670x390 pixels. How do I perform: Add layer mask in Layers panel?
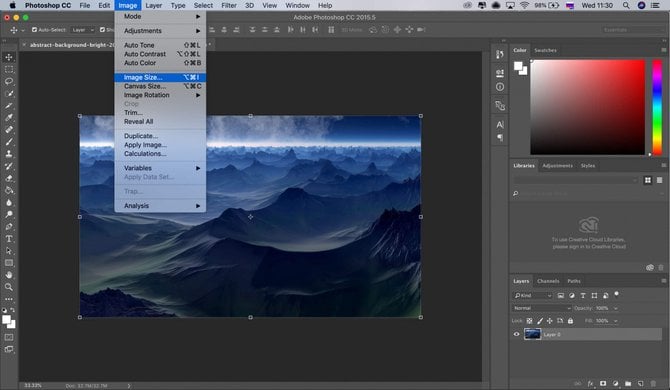click(x=603, y=384)
